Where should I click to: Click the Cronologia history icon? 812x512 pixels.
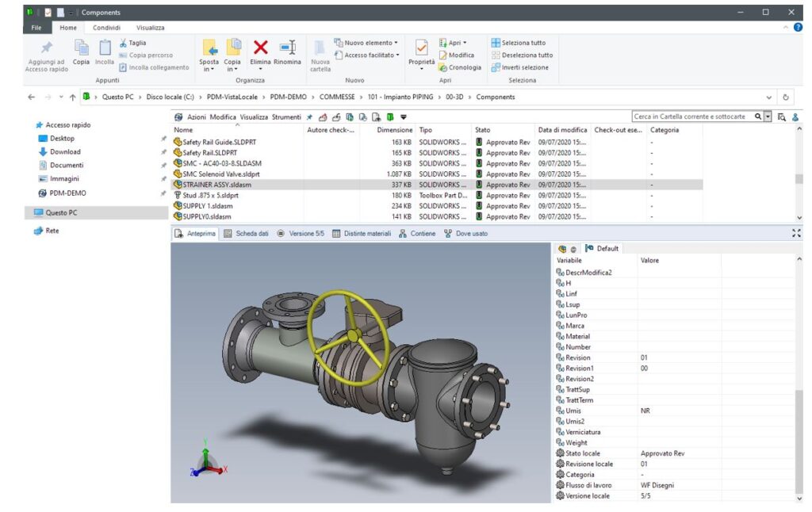442,67
